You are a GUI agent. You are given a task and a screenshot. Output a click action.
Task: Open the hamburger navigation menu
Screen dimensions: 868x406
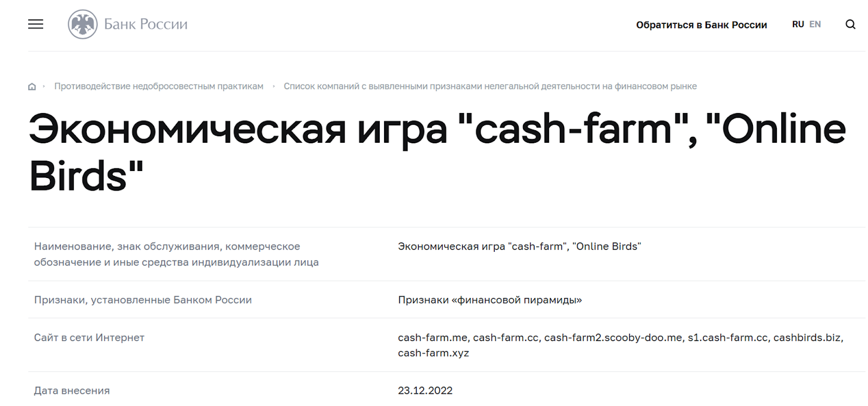pos(36,24)
